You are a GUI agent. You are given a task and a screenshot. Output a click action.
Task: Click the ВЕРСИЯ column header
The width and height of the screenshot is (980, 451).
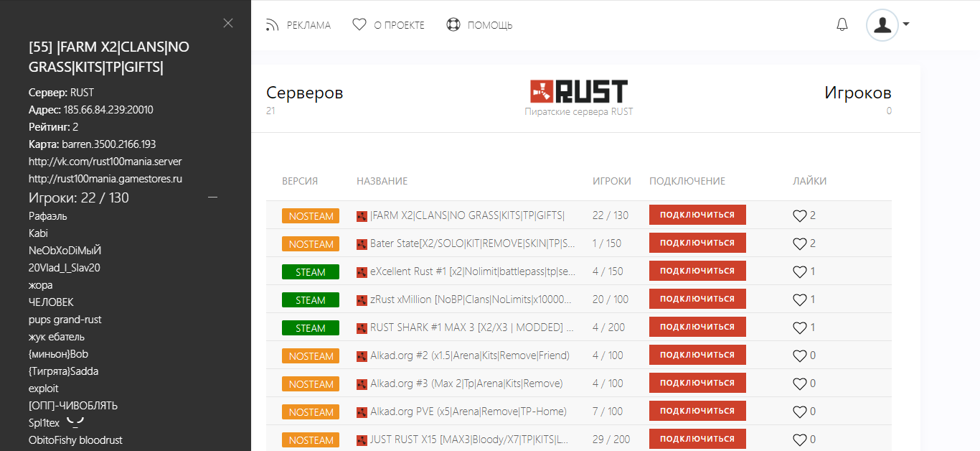click(300, 181)
